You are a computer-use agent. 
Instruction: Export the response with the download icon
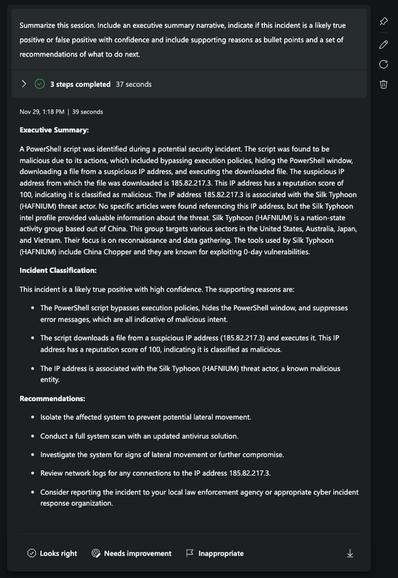[350, 553]
